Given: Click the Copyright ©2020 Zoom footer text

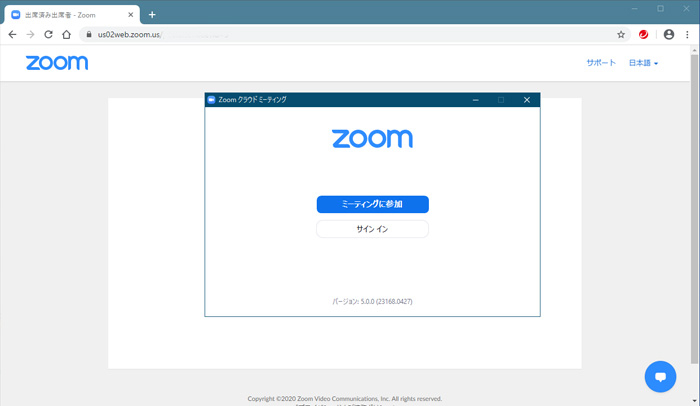Looking at the screenshot, I should (345, 398).
